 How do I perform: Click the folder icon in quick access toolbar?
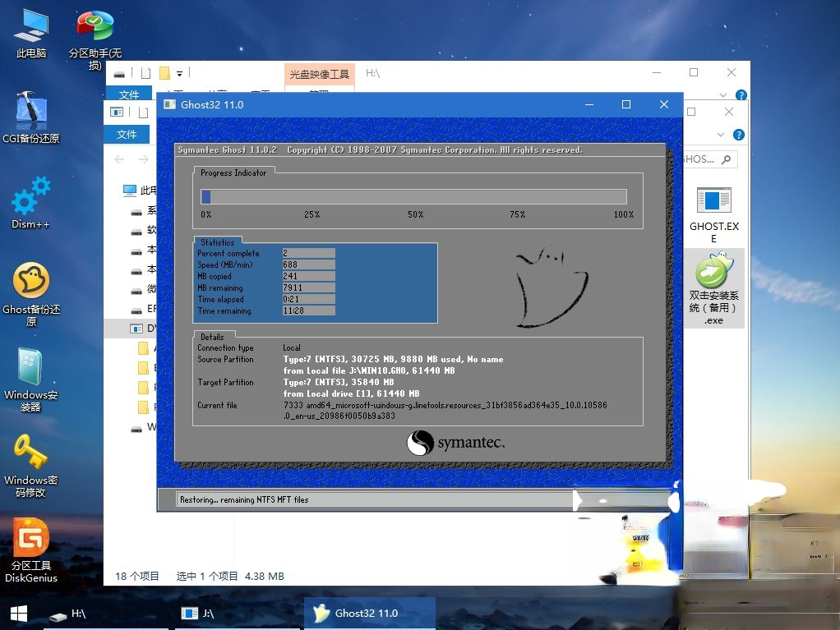[165, 73]
